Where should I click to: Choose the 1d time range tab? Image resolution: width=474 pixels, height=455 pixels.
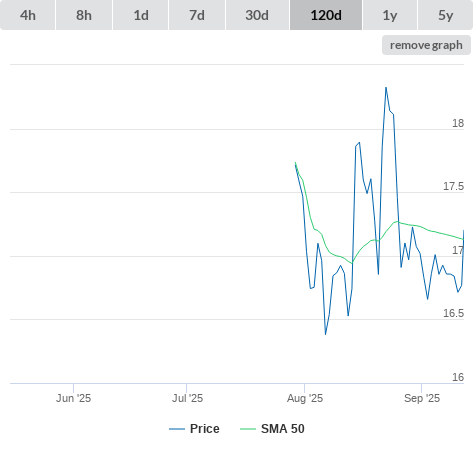(x=141, y=15)
